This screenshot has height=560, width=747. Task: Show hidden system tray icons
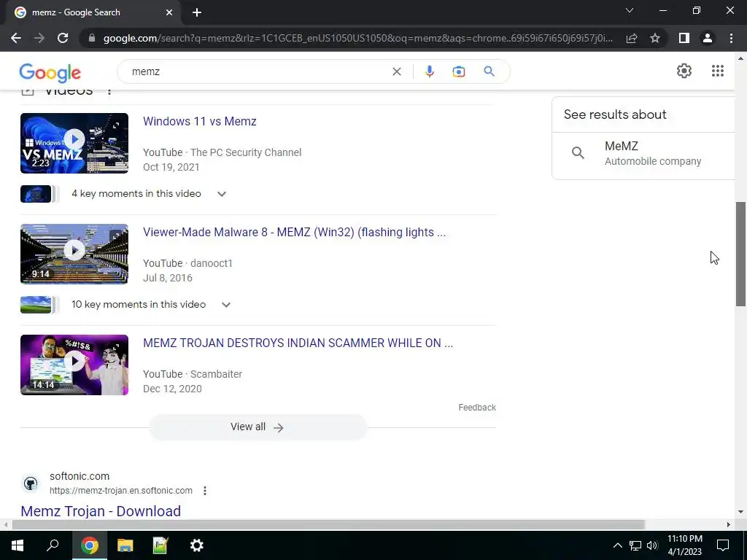click(x=617, y=545)
